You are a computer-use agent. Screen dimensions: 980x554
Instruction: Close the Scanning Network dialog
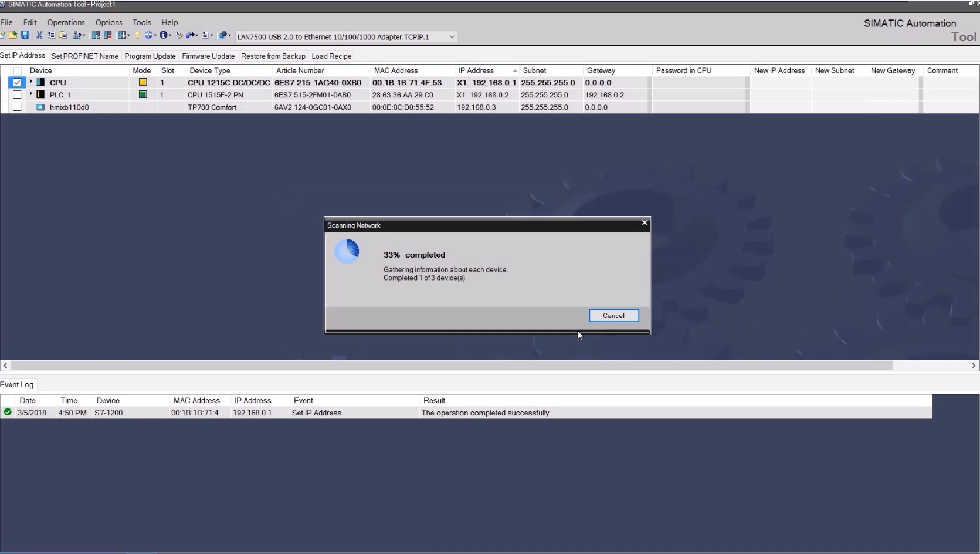(645, 223)
